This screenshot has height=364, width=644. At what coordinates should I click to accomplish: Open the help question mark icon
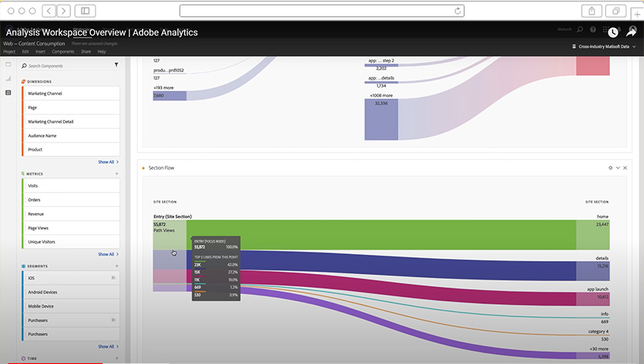pos(592,30)
